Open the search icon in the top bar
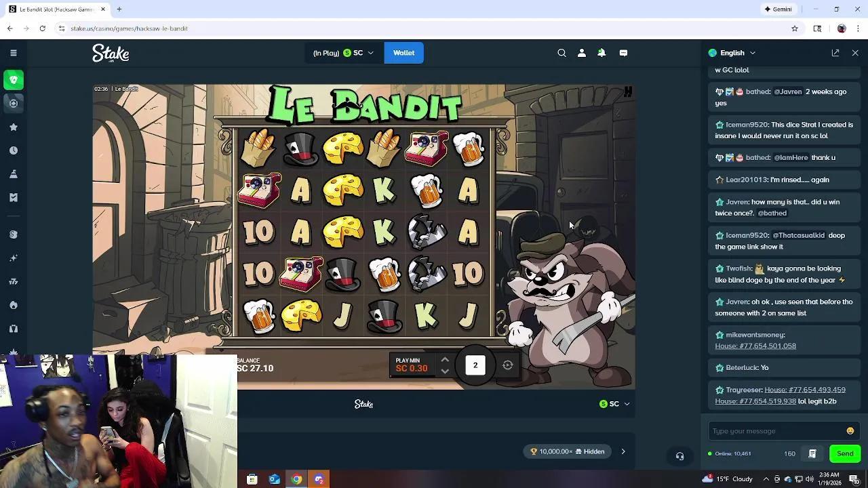The height and width of the screenshot is (488, 868). 561,53
